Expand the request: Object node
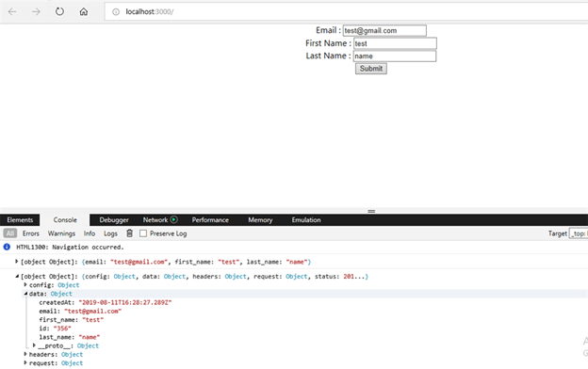The width and height of the screenshot is (588, 369). [x=25, y=362]
